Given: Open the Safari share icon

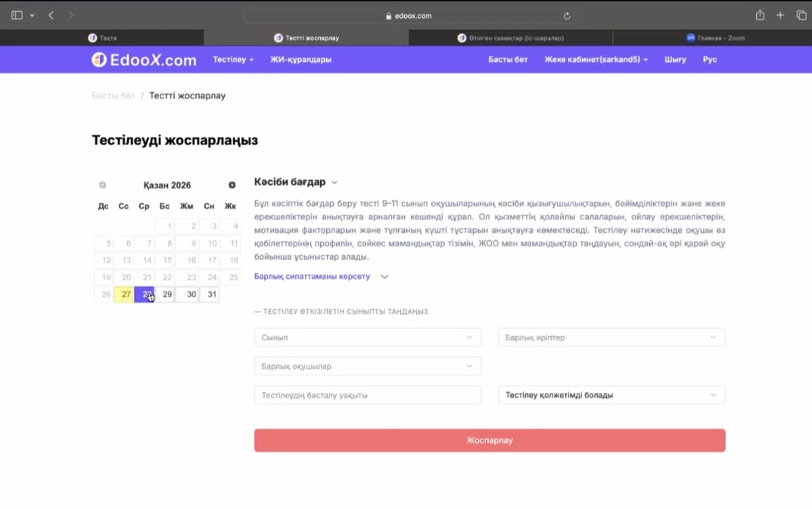Looking at the screenshot, I should click(760, 15).
